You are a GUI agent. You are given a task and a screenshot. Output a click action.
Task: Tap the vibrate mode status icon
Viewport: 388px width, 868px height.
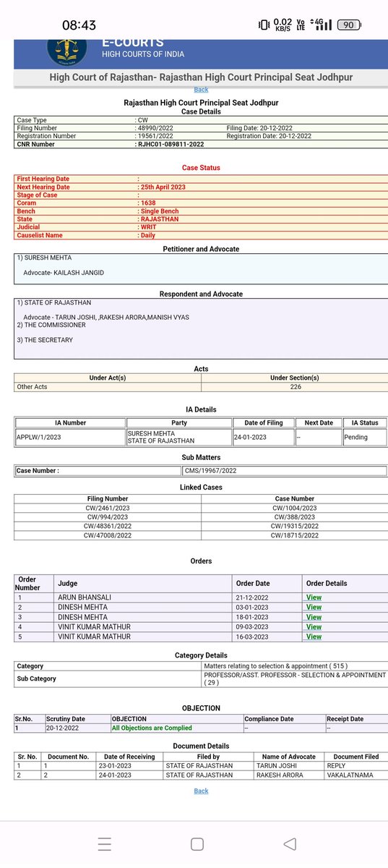coord(263,25)
